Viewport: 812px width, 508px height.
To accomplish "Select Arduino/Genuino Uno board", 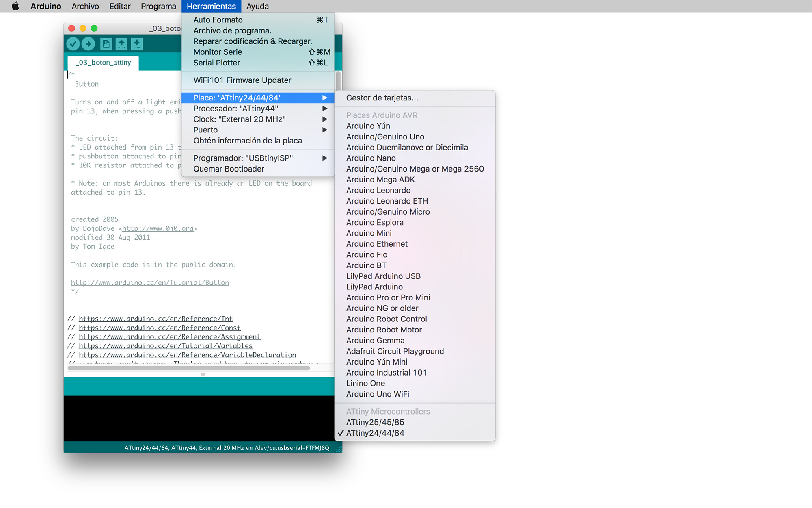I will pos(415,137).
